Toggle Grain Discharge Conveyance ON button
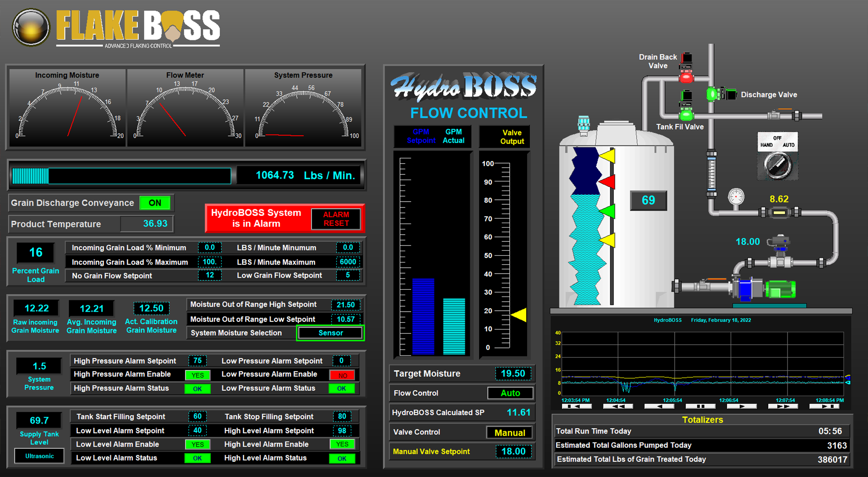 coord(155,203)
